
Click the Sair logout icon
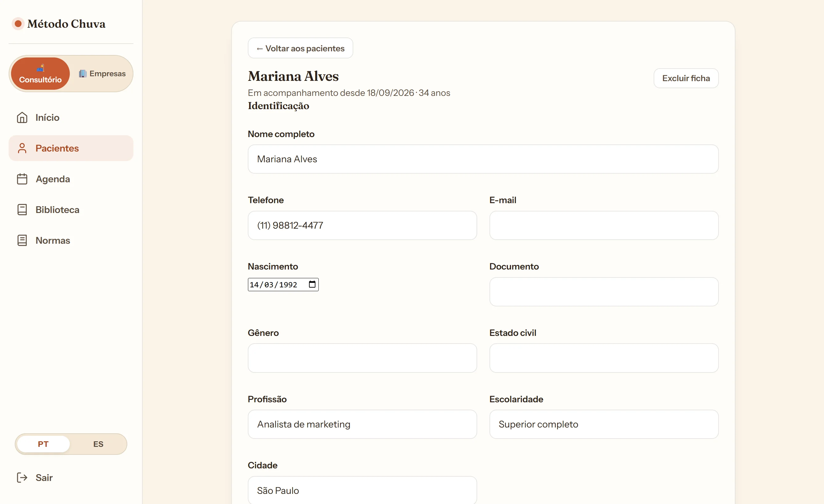(22, 478)
